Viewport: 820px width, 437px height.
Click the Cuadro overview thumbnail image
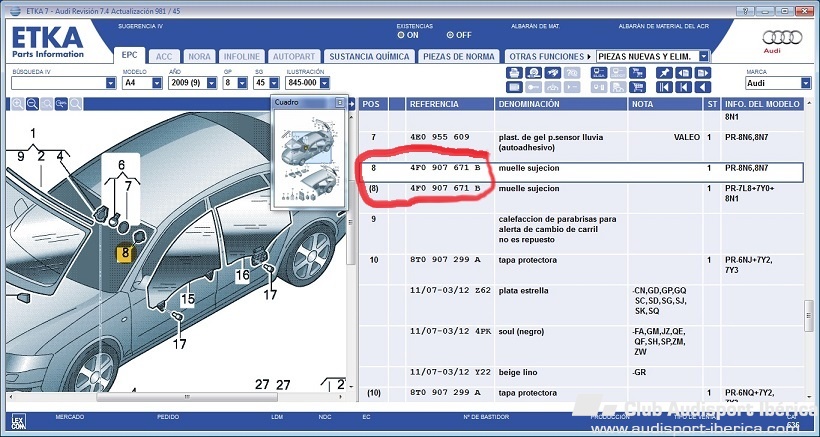click(309, 159)
